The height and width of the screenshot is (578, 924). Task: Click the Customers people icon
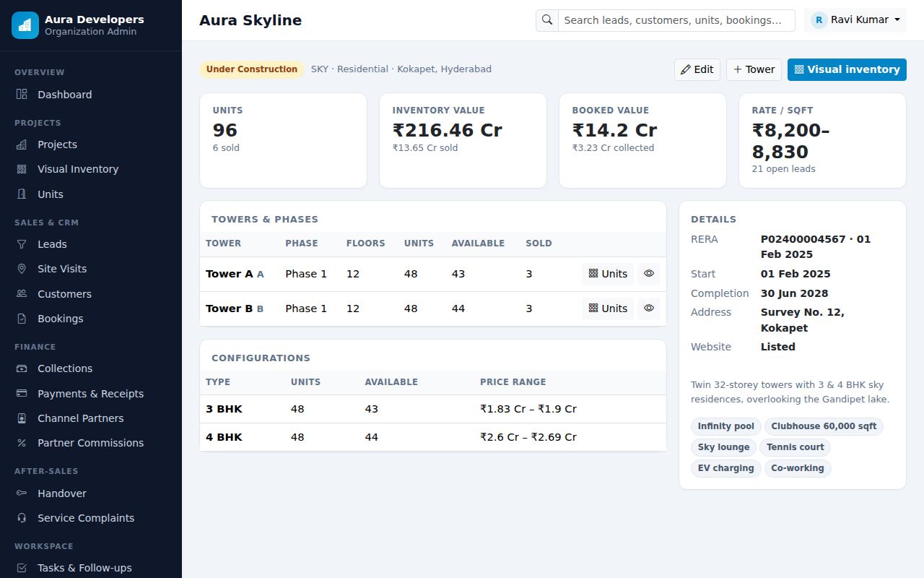(22, 294)
